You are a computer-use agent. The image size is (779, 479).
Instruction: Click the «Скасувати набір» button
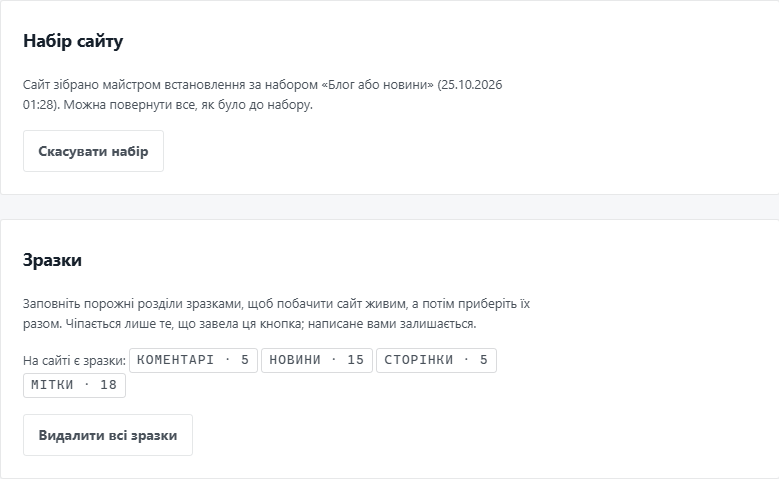coord(93,151)
